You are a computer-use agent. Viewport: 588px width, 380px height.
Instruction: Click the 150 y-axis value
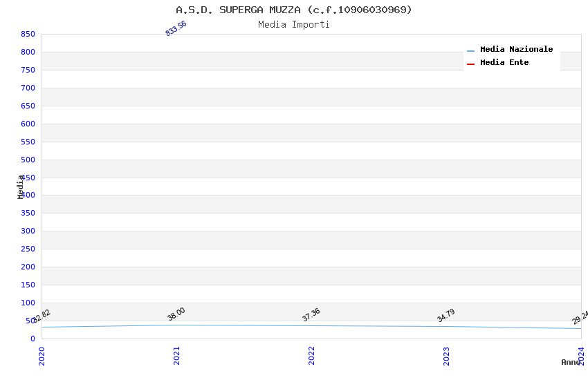28,285
